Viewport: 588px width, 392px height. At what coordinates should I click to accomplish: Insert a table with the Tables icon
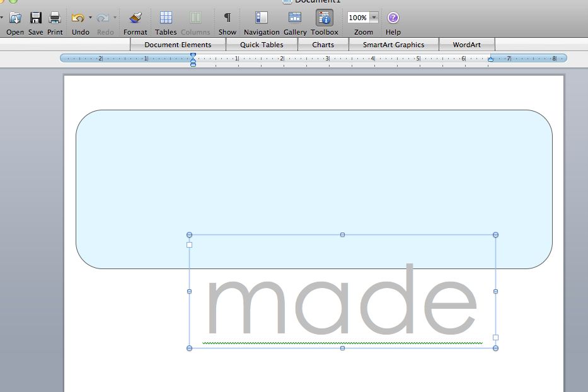click(x=166, y=18)
